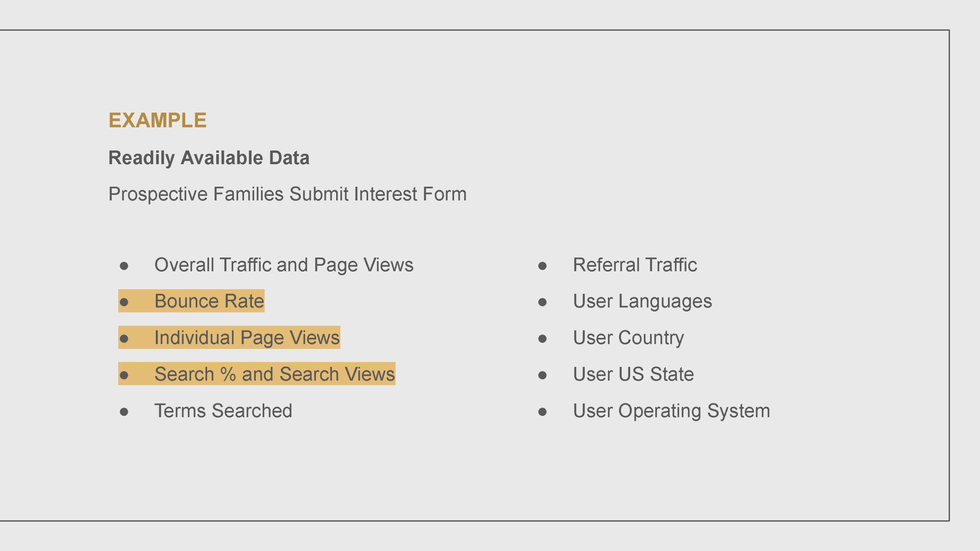The height and width of the screenshot is (551, 980).
Task: Click User Country list item
Action: coord(628,337)
